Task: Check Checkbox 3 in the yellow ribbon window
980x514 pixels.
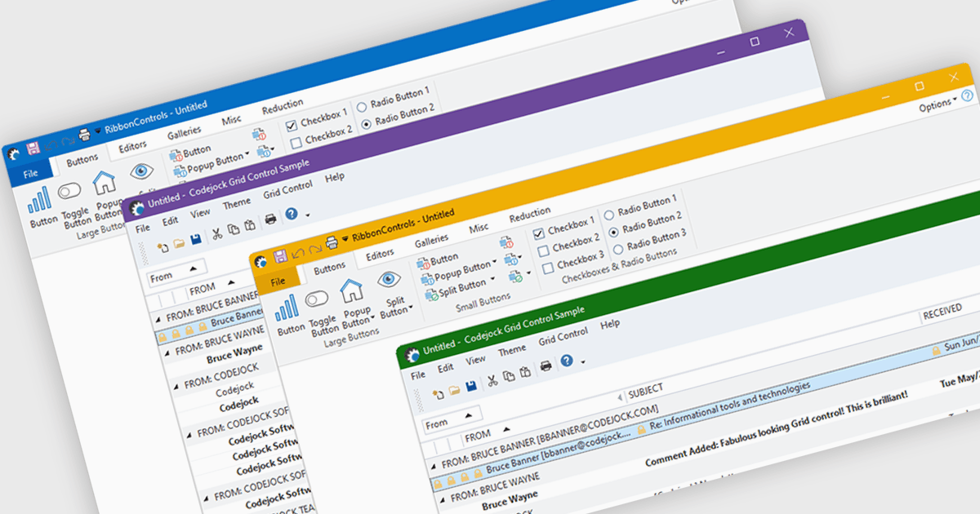Action: coord(549,267)
